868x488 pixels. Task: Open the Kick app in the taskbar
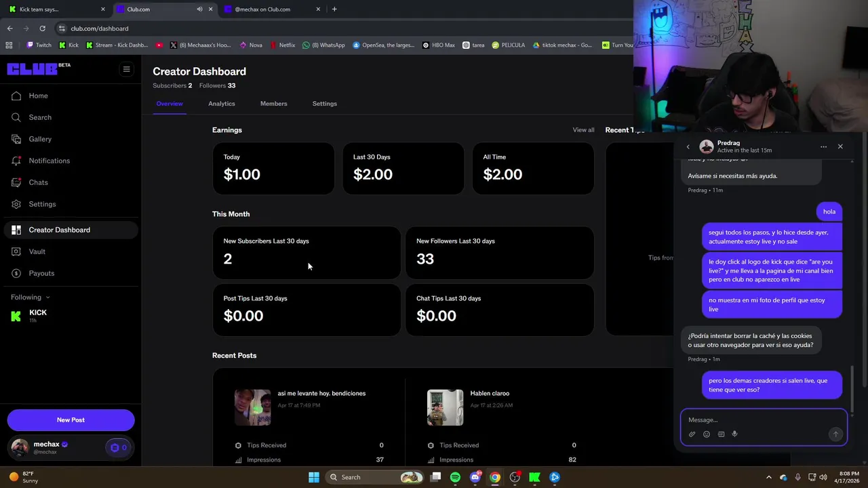[x=534, y=477]
